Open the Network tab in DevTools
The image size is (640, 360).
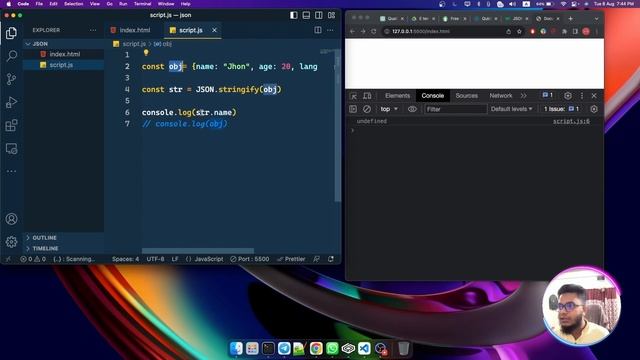(x=501, y=96)
